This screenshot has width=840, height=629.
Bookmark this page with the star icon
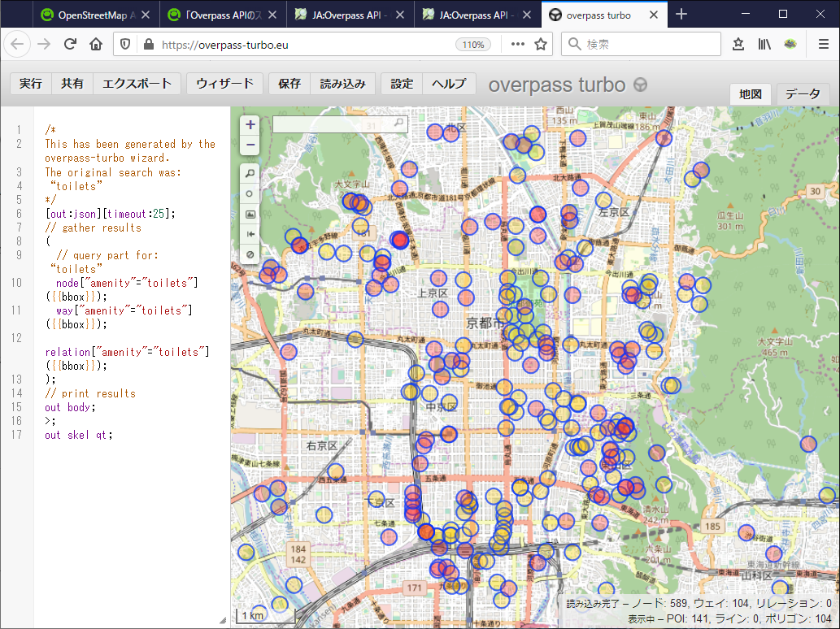(541, 45)
